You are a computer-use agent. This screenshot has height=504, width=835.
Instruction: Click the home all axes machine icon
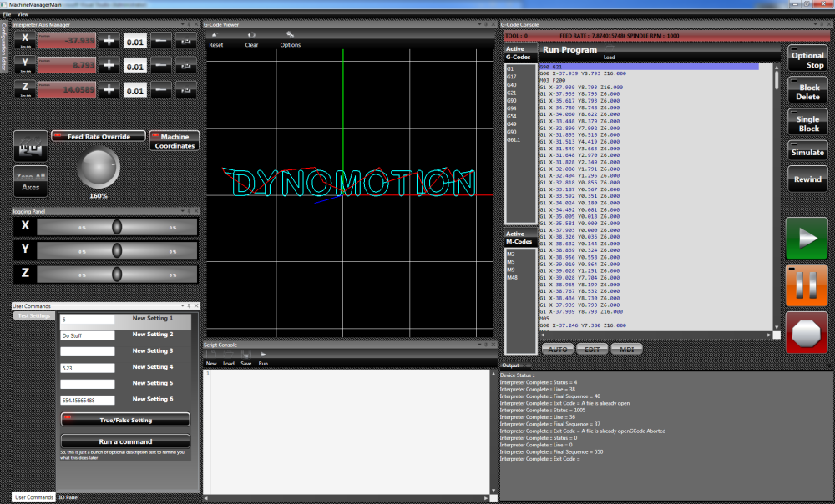30,145
